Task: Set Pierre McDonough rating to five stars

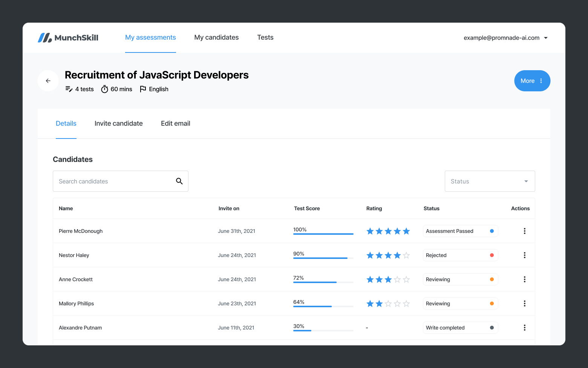Action: coord(406,231)
